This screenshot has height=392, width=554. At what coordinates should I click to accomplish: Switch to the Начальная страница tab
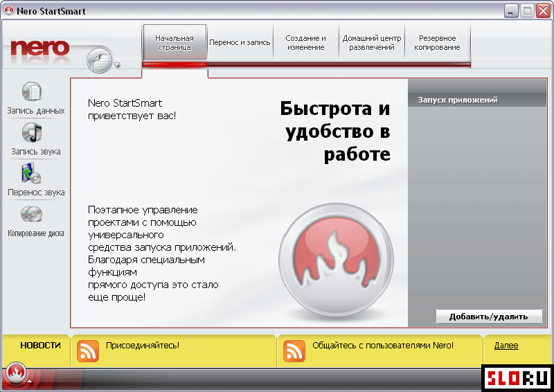pos(175,42)
